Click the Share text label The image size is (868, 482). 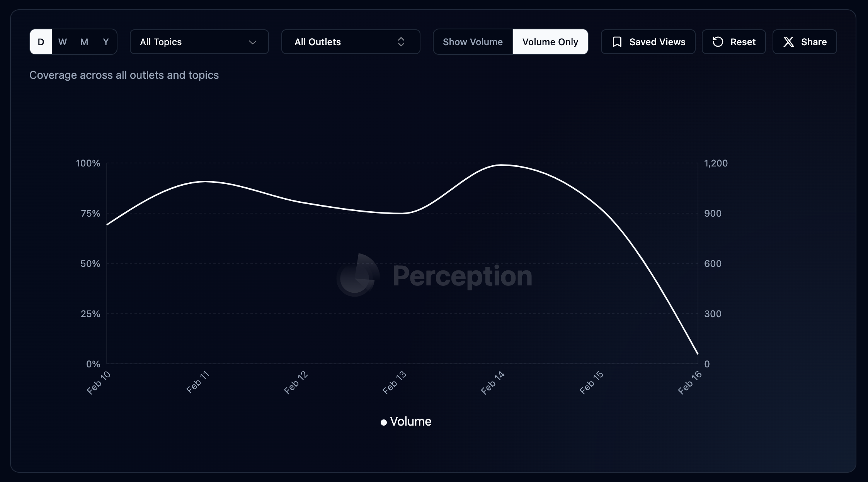pos(814,42)
